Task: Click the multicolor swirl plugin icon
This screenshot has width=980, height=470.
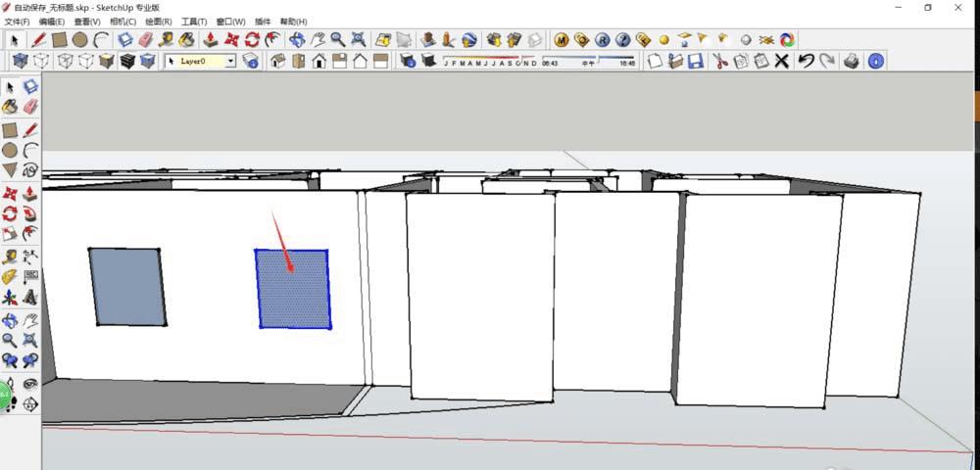Action: click(788, 40)
